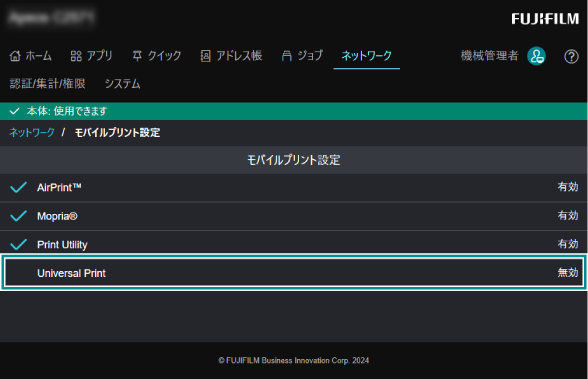Click the ネットワーク breadcrumb link
The height and width of the screenshot is (379, 588).
[x=32, y=132]
